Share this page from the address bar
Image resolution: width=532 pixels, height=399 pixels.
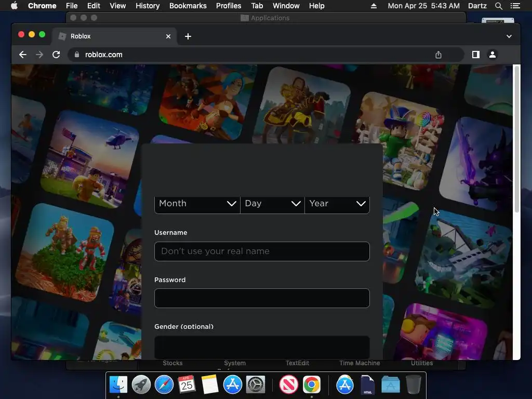[x=438, y=55]
